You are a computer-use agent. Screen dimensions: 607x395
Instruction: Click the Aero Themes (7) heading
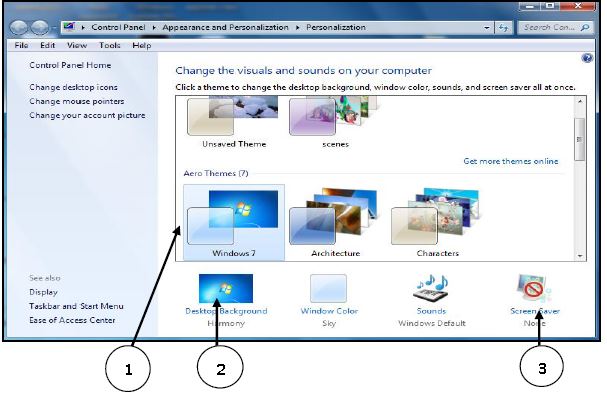click(216, 173)
